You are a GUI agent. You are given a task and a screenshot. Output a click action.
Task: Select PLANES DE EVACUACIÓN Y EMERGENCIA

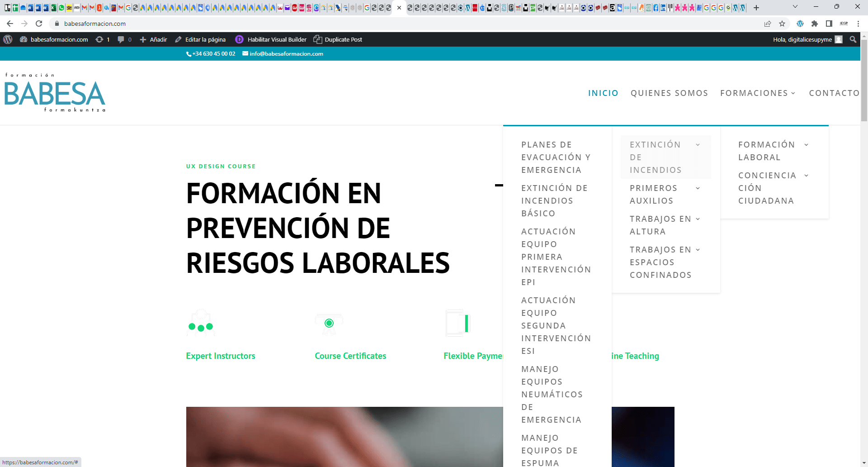point(556,157)
